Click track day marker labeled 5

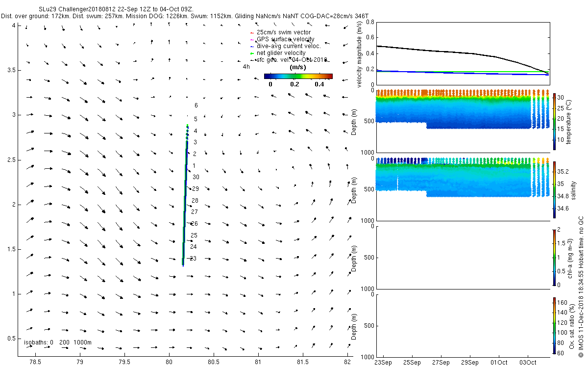click(x=196, y=119)
